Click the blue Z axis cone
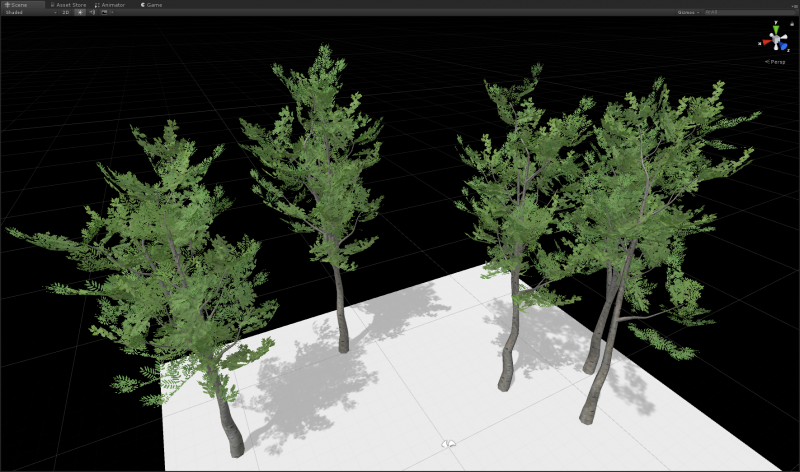 (785, 45)
